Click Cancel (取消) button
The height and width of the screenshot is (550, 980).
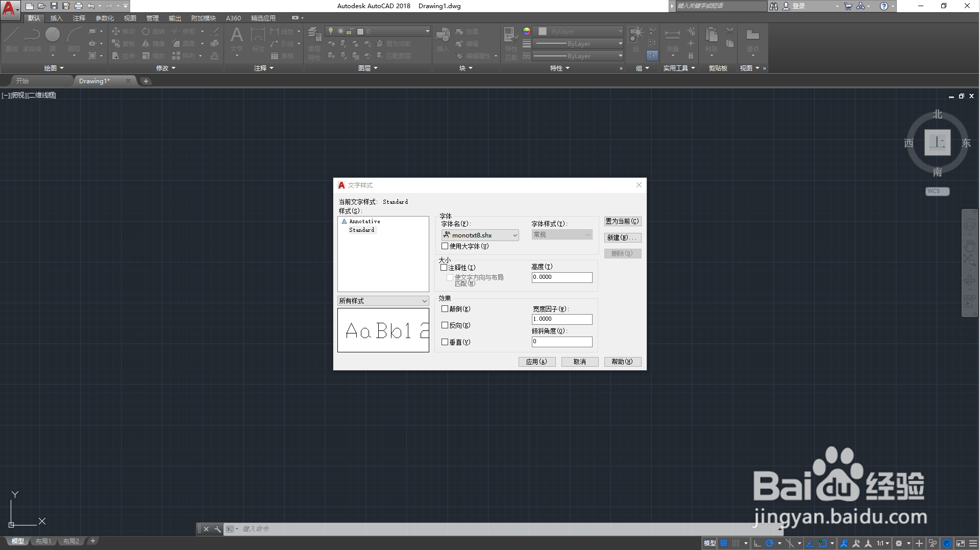coord(579,362)
